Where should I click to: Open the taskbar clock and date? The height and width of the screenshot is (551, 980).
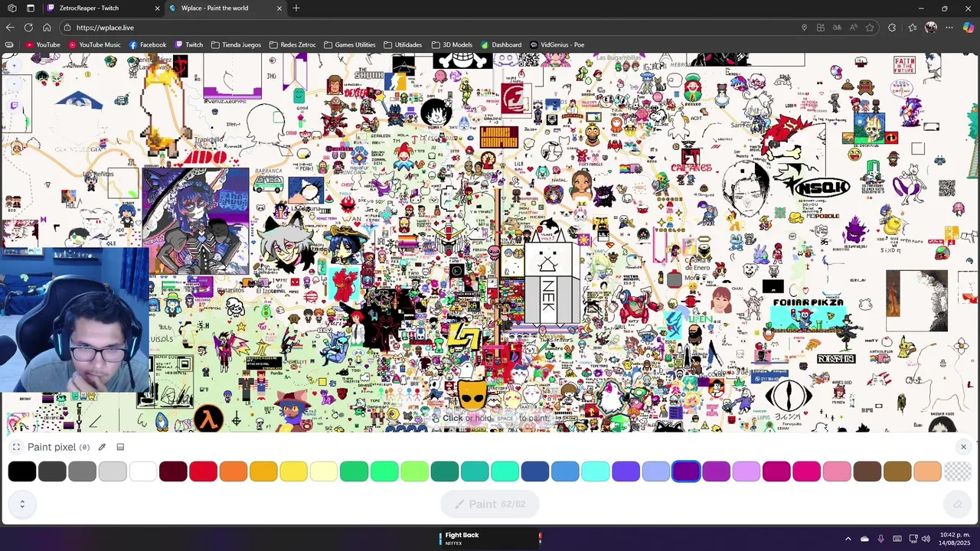tap(955, 539)
